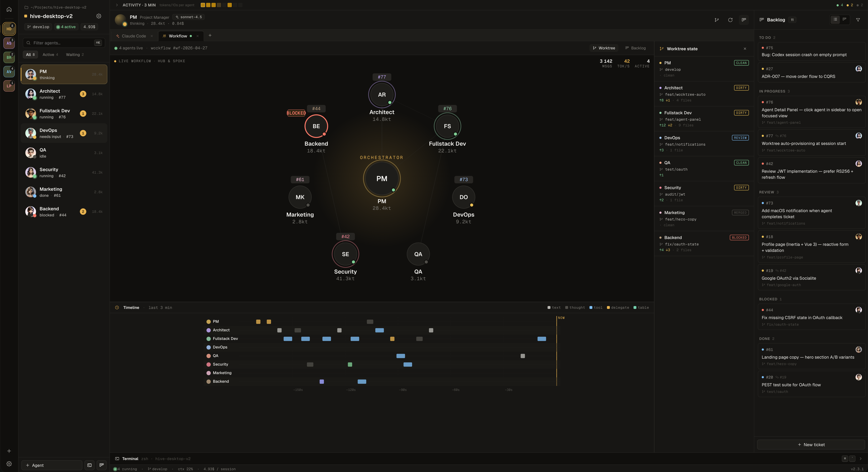Toggle the text legend filter in Timeline

tap(554, 308)
